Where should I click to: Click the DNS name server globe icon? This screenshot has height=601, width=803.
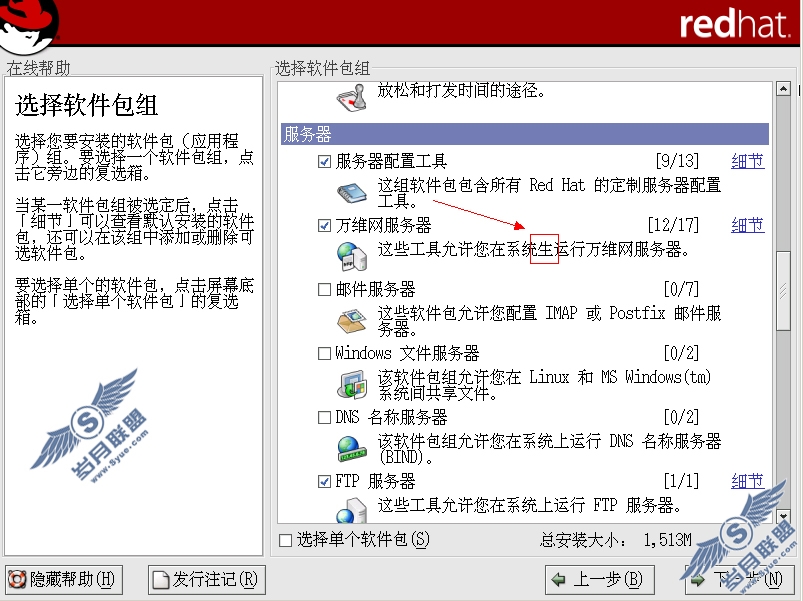tap(352, 448)
